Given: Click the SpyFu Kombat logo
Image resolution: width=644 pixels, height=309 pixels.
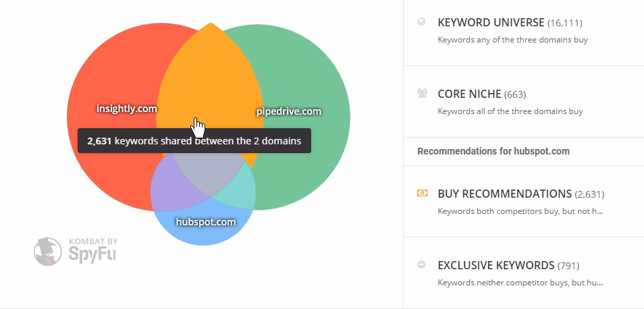Looking at the screenshot, I should 76,250.
